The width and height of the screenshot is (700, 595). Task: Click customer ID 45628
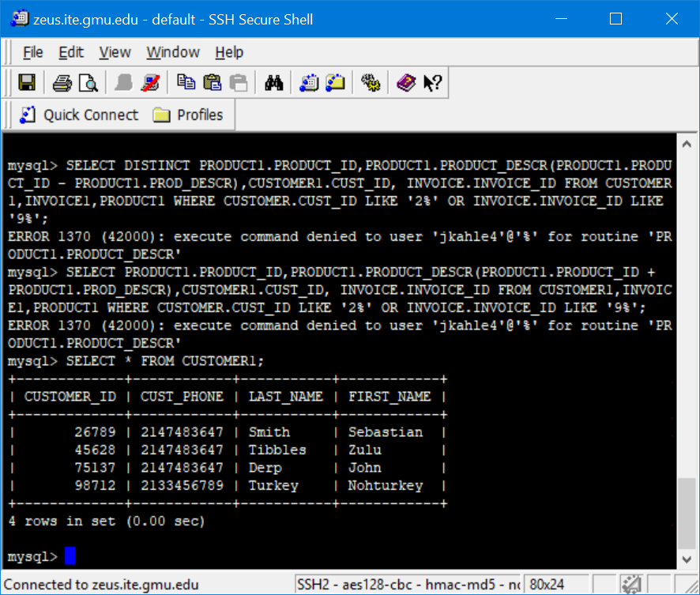coord(95,450)
